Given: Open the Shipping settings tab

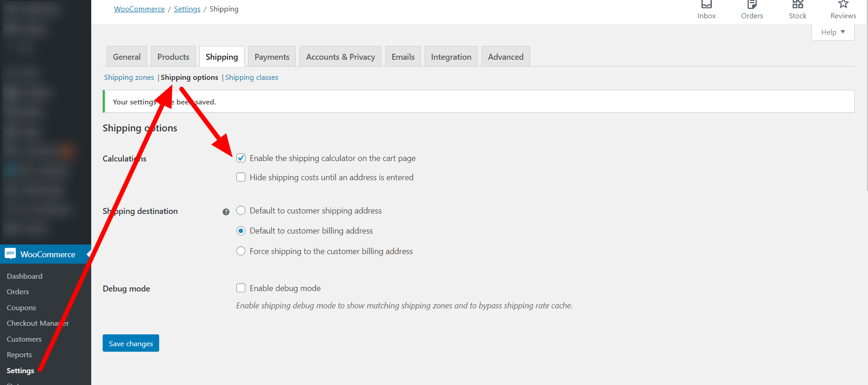Looking at the screenshot, I should (222, 57).
